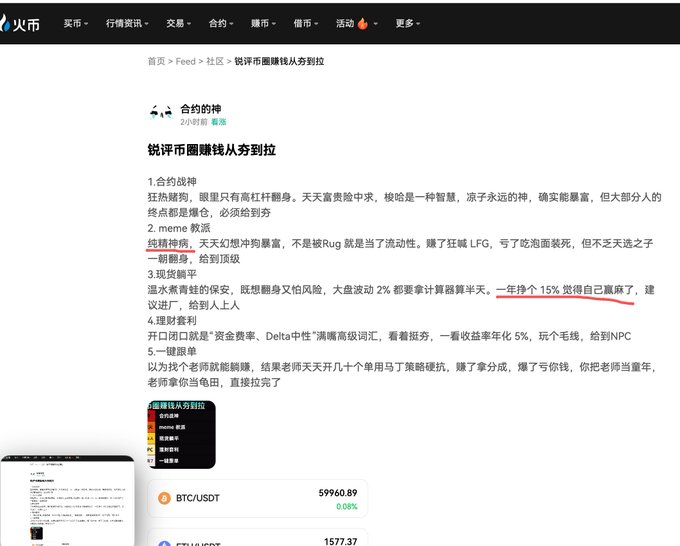Open the 赚币 dropdown
The height and width of the screenshot is (546, 680).
(x=263, y=23)
